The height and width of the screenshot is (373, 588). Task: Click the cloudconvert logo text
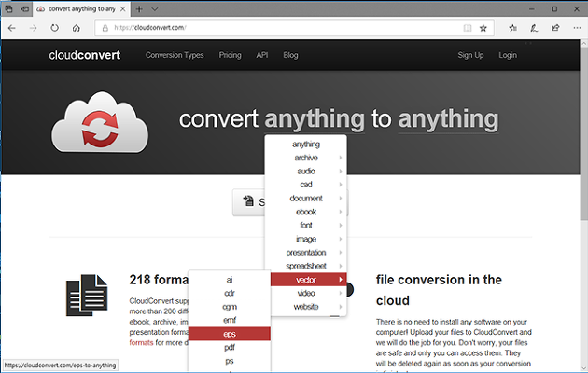click(x=84, y=55)
